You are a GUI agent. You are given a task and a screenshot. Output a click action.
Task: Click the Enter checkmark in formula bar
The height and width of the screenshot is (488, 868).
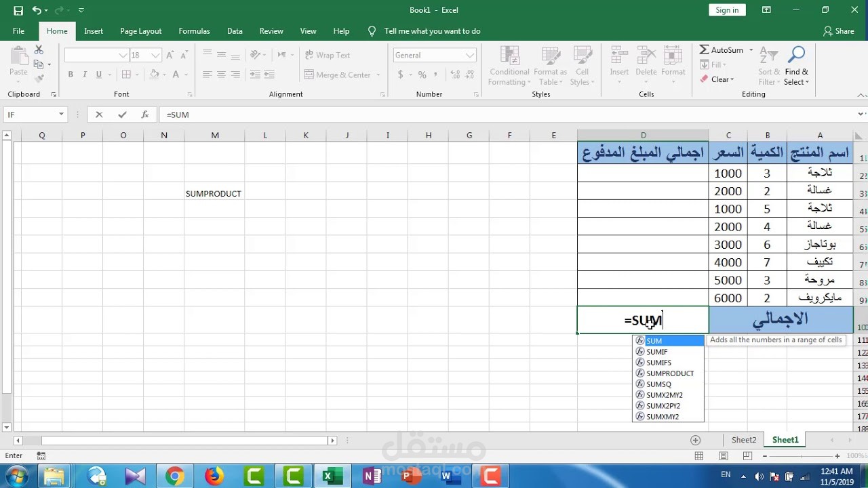122,115
